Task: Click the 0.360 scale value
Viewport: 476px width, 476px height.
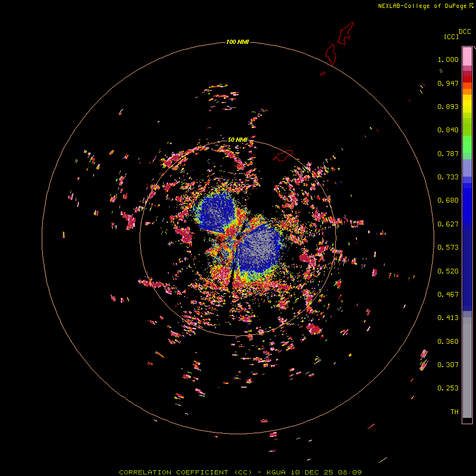Action: coord(448,342)
